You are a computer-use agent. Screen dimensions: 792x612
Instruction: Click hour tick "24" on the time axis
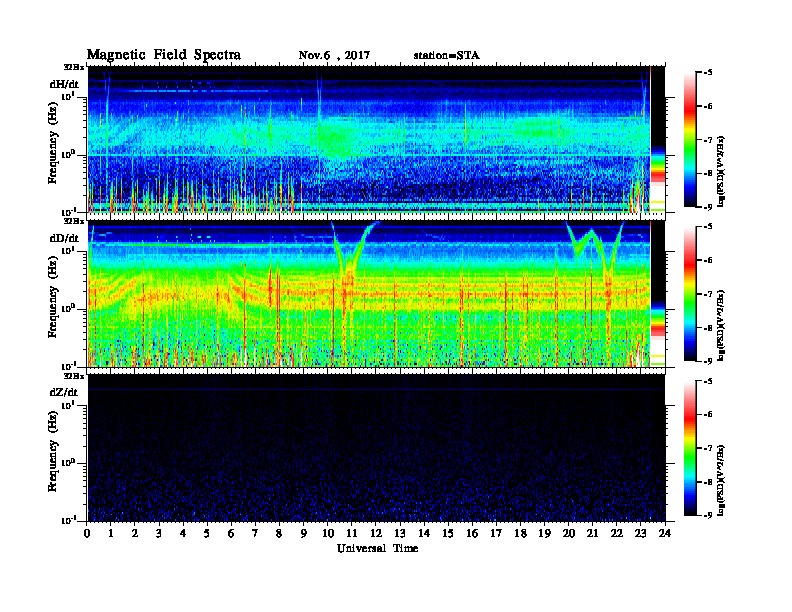click(665, 533)
